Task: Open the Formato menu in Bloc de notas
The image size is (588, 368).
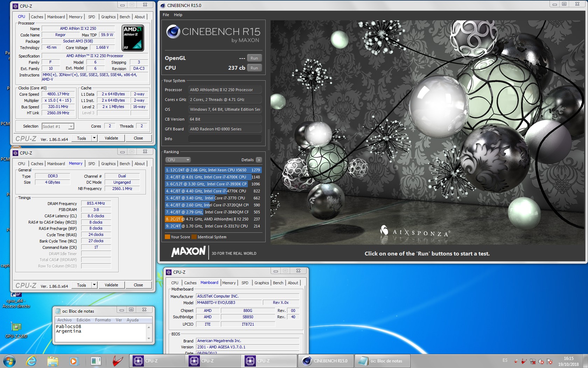Action: [x=103, y=320]
